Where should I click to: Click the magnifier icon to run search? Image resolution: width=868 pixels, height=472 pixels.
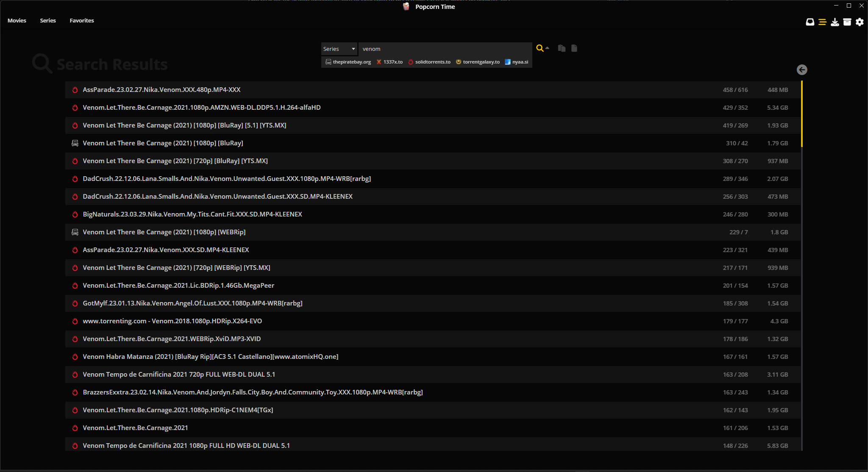540,48
